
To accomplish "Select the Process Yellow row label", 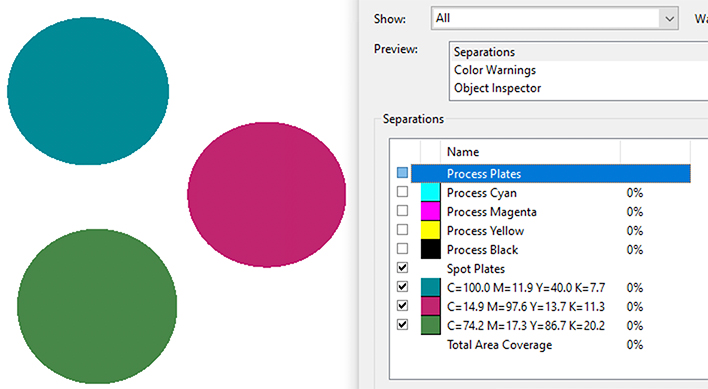I will (x=485, y=231).
